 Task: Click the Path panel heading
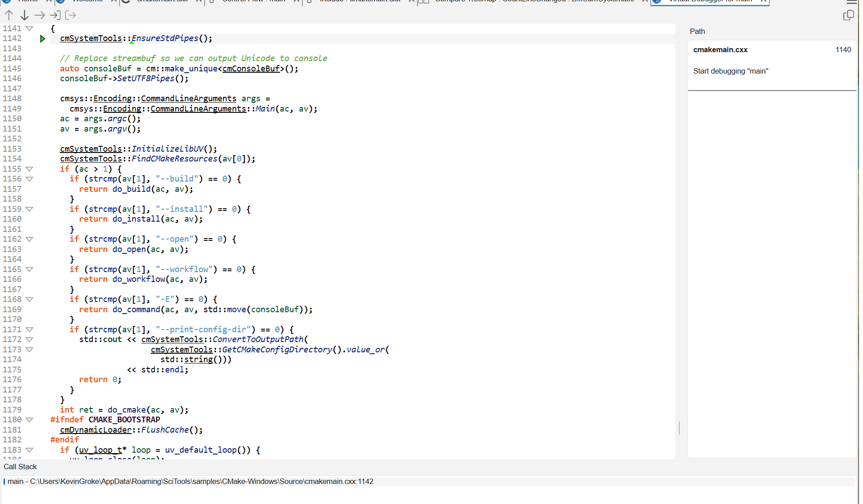[x=697, y=31]
